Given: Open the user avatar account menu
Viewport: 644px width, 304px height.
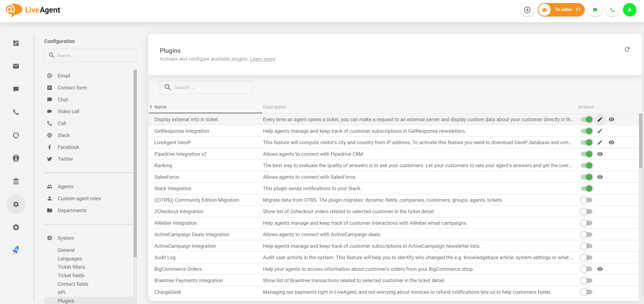Looking at the screenshot, I should [630, 10].
